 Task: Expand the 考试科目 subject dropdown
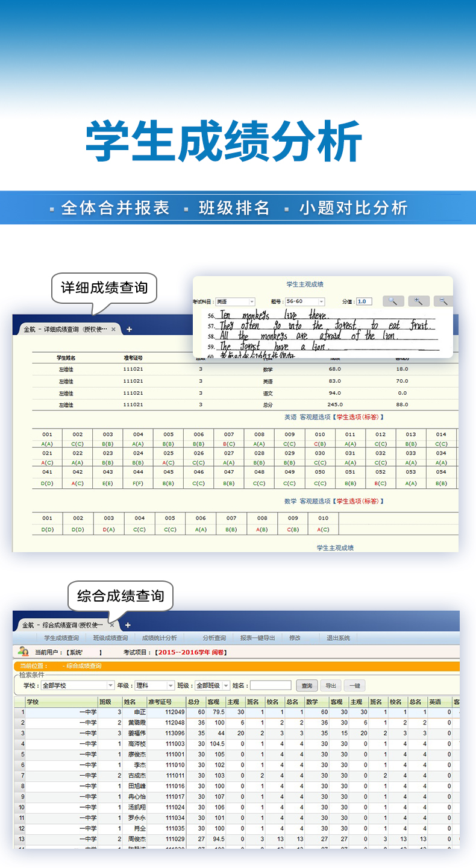coord(251,301)
